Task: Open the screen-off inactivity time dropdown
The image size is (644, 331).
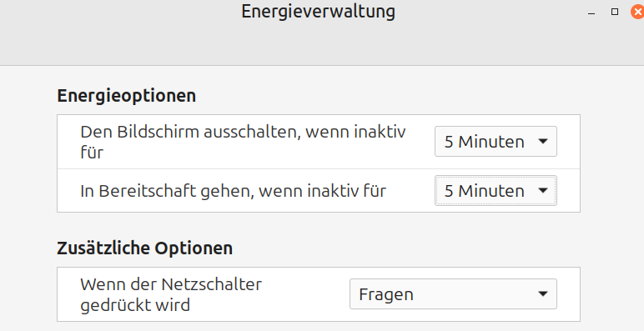Action: [496, 142]
